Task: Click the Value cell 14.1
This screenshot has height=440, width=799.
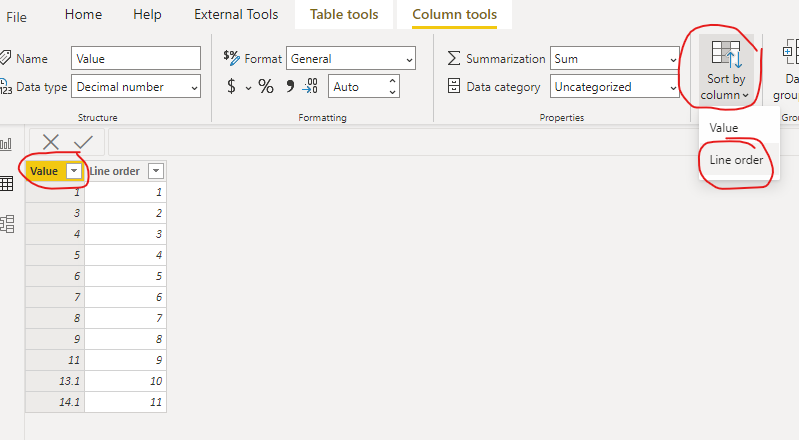Action: (55, 402)
